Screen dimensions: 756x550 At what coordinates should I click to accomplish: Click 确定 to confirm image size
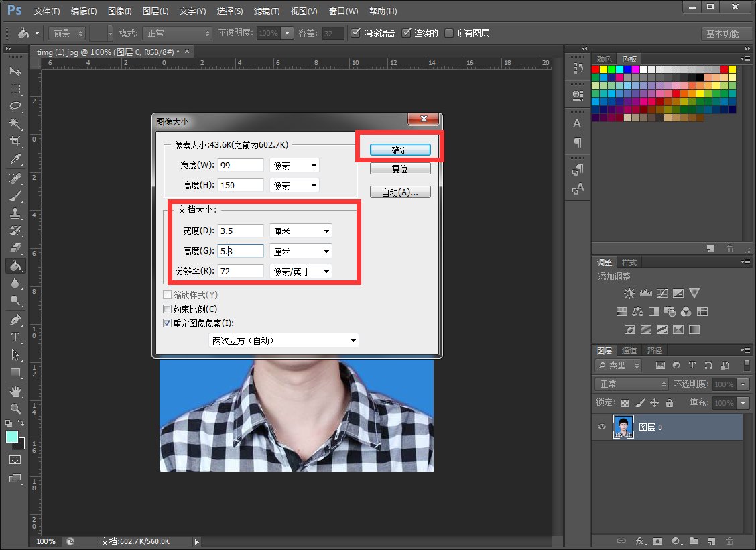coord(399,150)
